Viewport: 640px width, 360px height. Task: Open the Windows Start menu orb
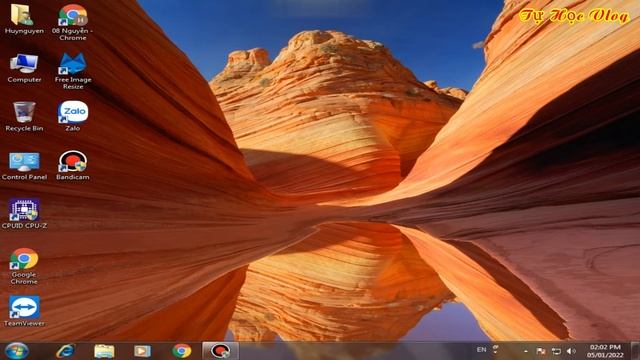pos(17,351)
